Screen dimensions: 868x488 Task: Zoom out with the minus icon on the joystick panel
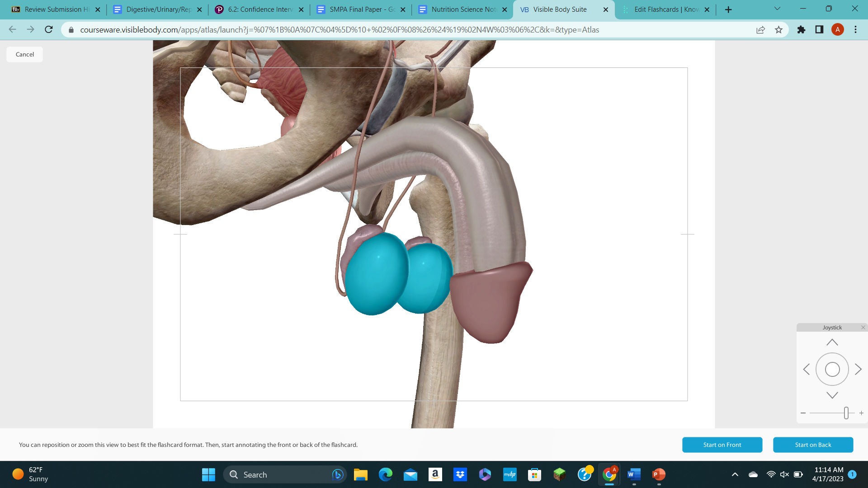click(x=803, y=413)
